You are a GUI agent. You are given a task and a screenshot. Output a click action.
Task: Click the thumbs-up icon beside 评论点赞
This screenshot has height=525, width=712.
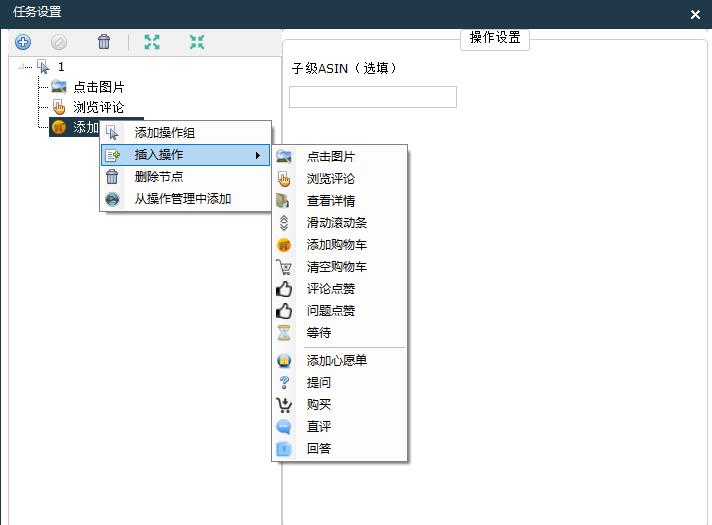284,289
